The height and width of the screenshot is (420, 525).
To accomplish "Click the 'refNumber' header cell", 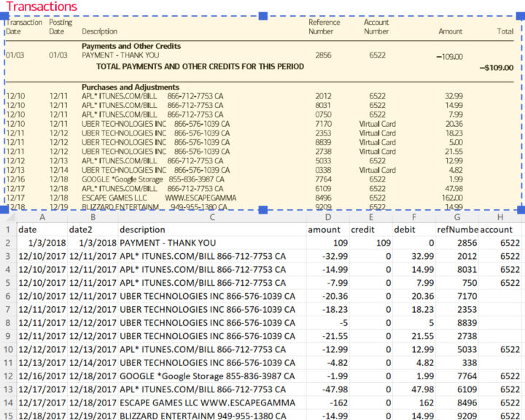I will (456, 230).
